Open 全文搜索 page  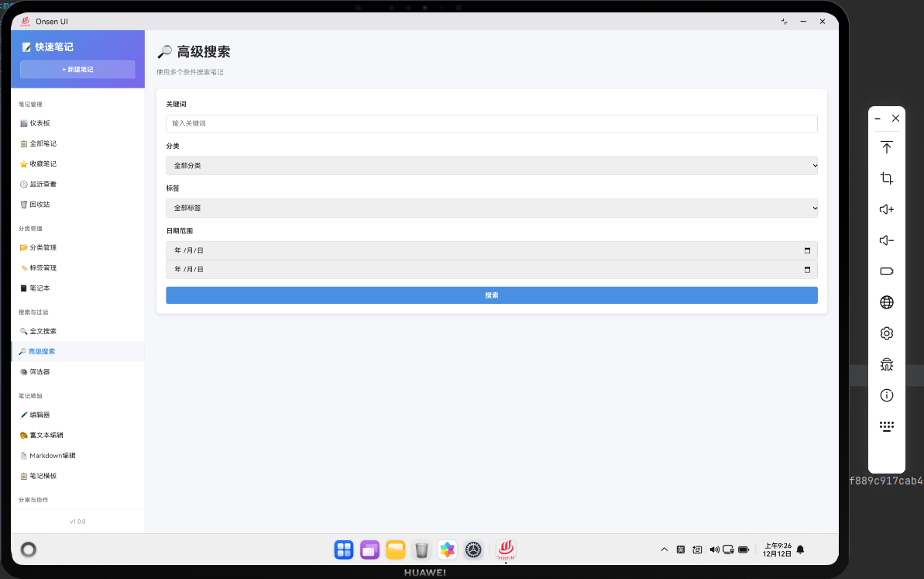(x=77, y=332)
